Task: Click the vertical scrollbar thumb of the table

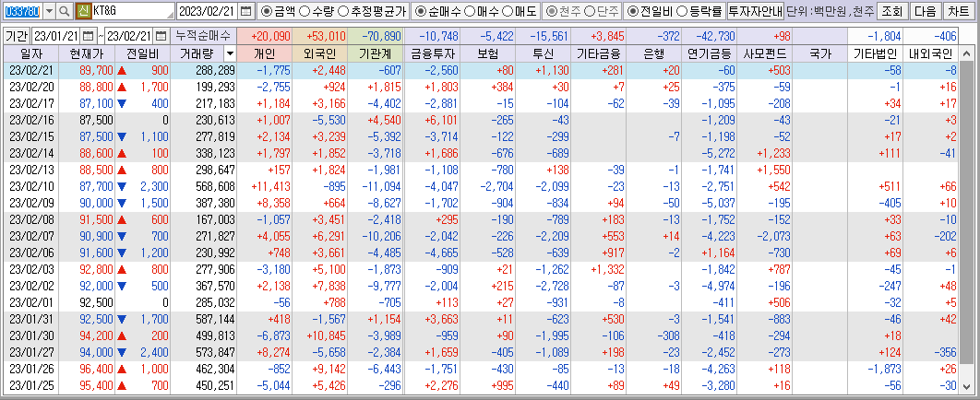Action: pyautogui.click(x=968, y=212)
